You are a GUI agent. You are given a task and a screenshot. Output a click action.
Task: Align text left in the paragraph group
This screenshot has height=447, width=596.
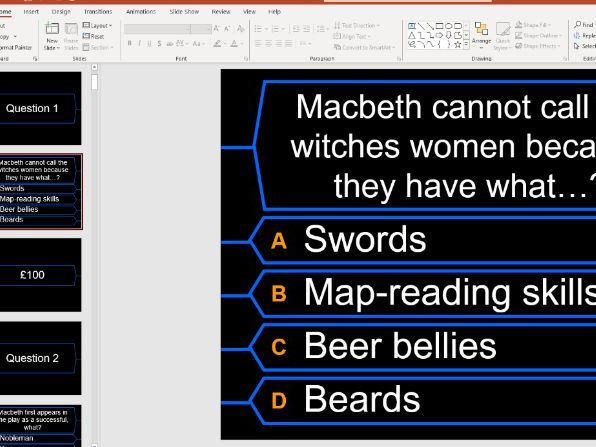click(x=258, y=44)
